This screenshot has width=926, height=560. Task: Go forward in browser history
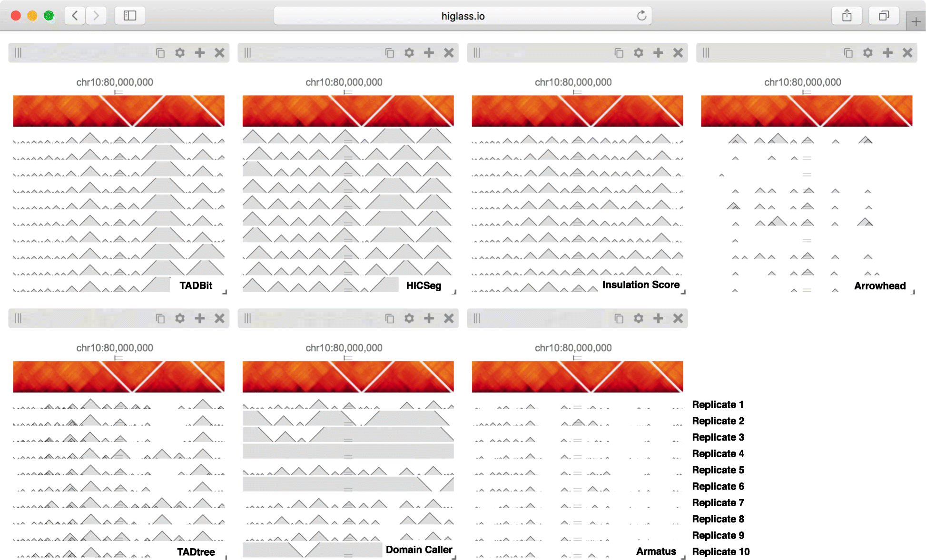coord(96,16)
